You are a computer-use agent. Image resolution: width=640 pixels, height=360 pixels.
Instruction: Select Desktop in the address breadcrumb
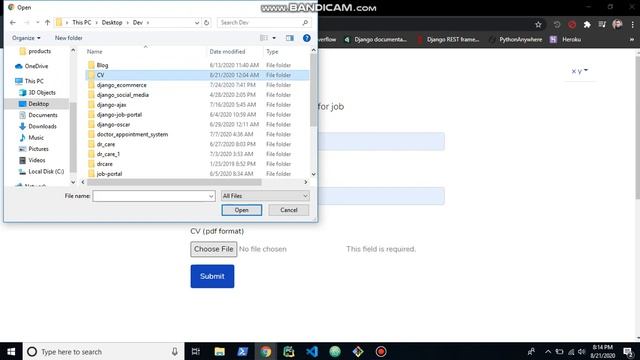pos(112,22)
